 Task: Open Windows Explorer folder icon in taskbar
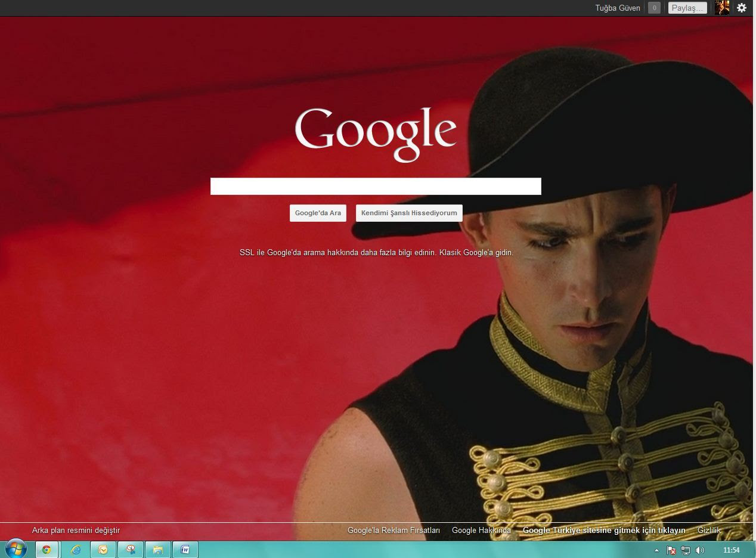click(158, 550)
